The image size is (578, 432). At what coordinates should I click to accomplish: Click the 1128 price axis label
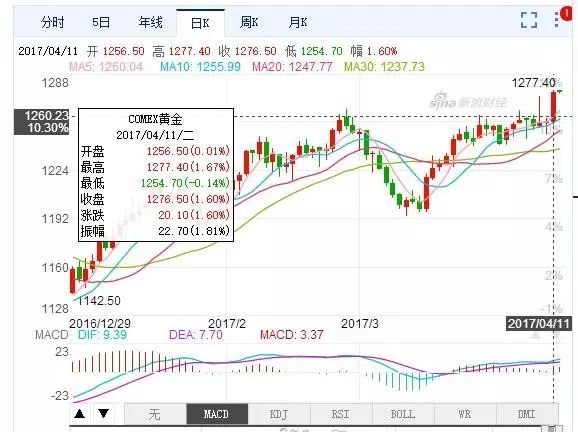click(x=55, y=309)
